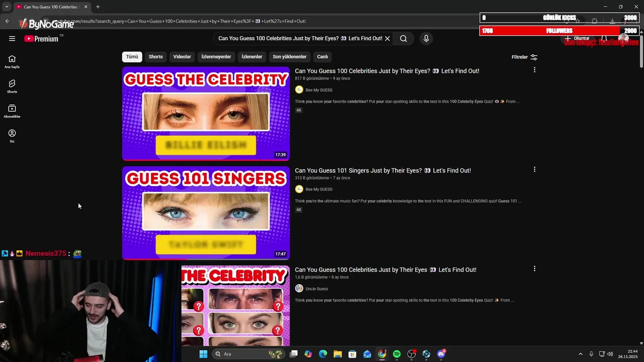Open Abonelikler in the sidebar
This screenshot has height=362, width=644.
pyautogui.click(x=12, y=111)
